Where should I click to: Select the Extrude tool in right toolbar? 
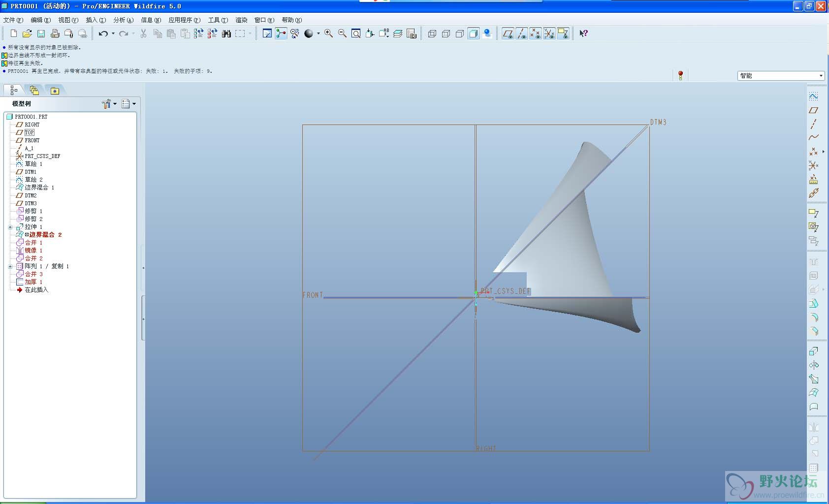(x=814, y=351)
